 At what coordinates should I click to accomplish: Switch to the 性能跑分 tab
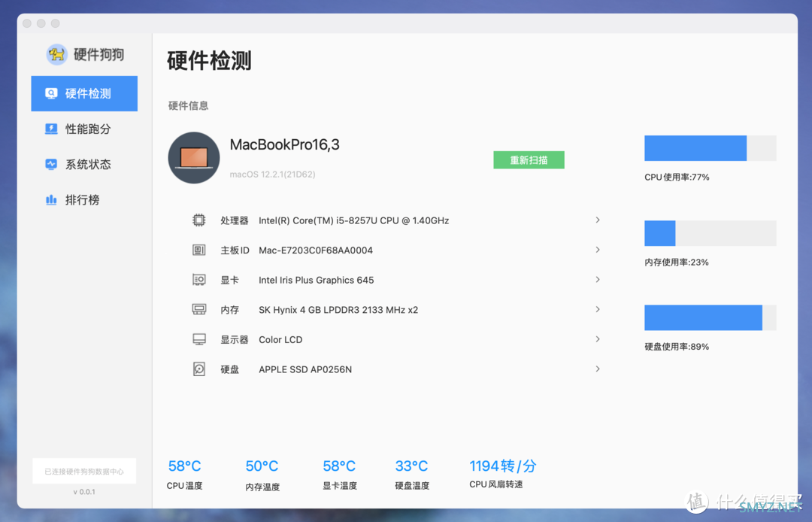coord(84,129)
